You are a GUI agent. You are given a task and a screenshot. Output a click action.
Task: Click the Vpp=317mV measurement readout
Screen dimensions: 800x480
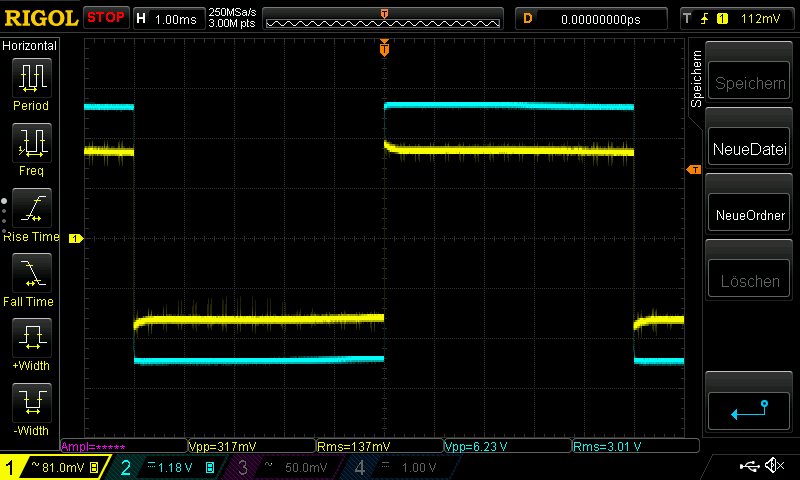pos(252,446)
